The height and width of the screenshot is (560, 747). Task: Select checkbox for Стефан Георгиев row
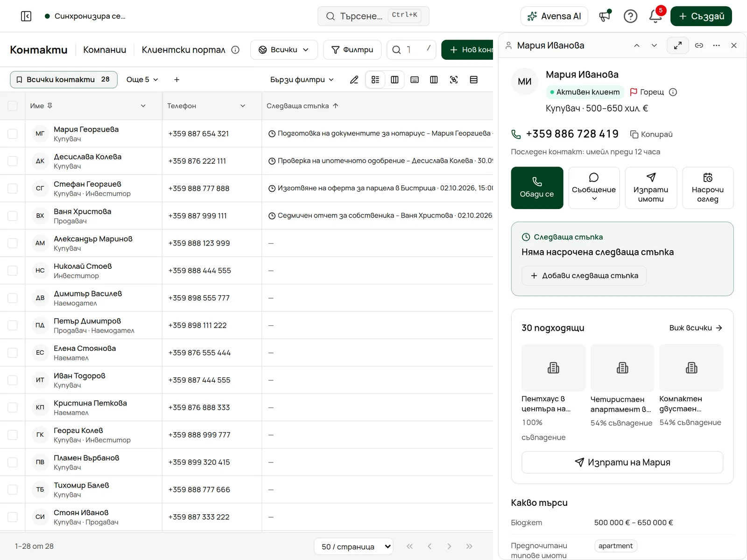[x=13, y=189]
